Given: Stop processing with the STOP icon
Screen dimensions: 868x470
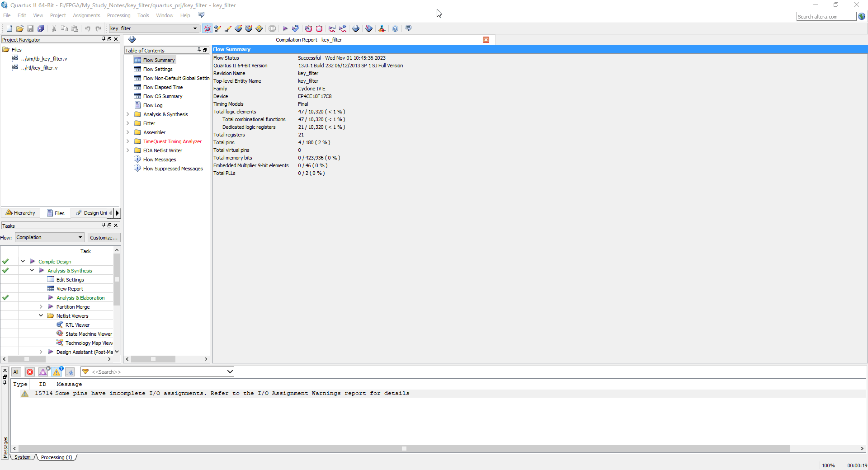Looking at the screenshot, I should tap(272, 28).
